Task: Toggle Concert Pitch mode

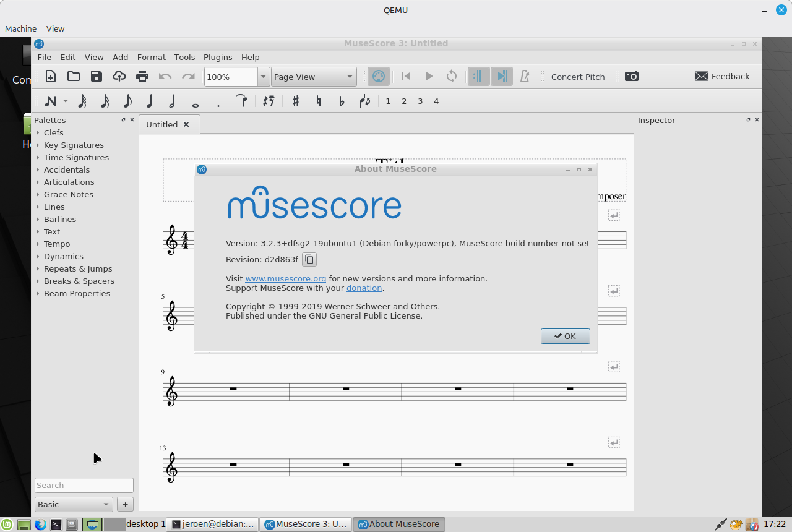Action: tap(577, 77)
